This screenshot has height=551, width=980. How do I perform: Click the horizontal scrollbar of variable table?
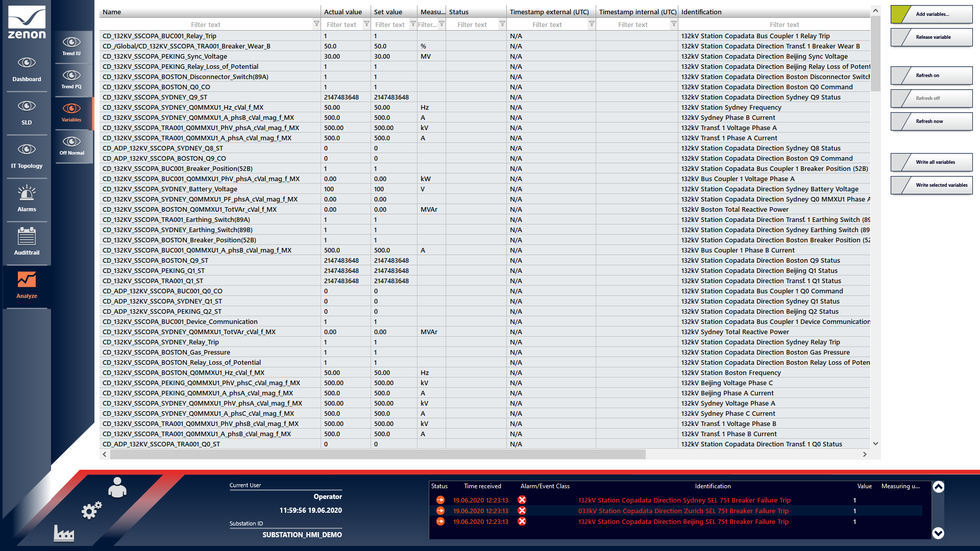pyautogui.click(x=378, y=455)
